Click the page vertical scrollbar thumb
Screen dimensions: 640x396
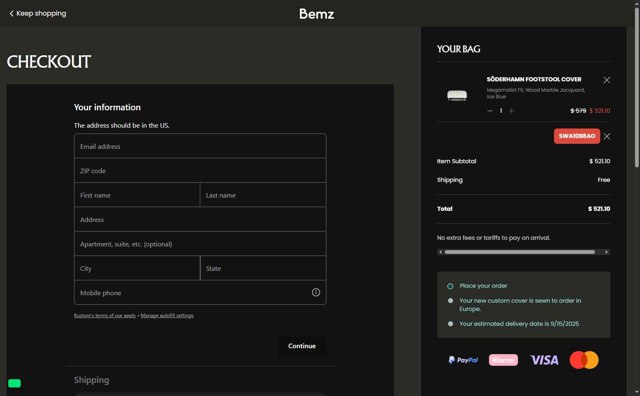pyautogui.click(x=637, y=87)
